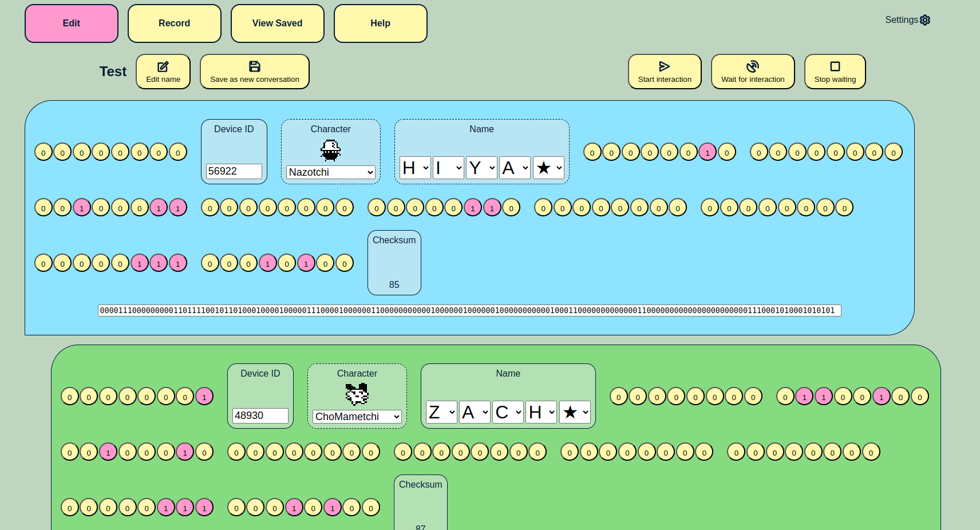The height and width of the screenshot is (530, 980).
Task: Click the Nazotchi character sprite
Action: tap(331, 151)
